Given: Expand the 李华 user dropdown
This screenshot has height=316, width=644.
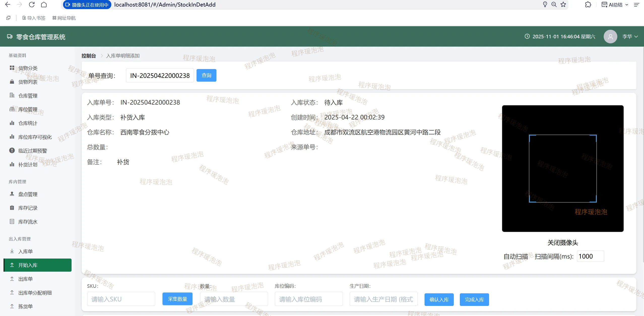Looking at the screenshot, I should click(x=630, y=37).
